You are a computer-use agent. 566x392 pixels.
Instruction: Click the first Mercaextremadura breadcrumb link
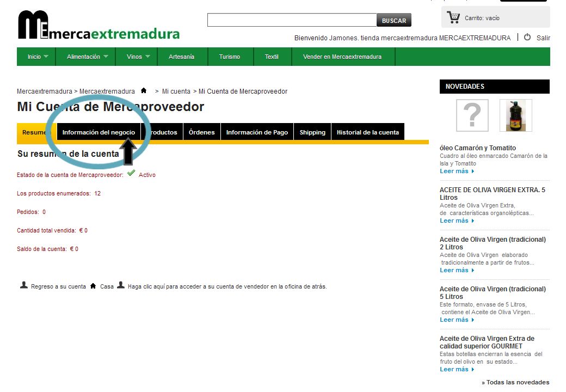coord(45,91)
